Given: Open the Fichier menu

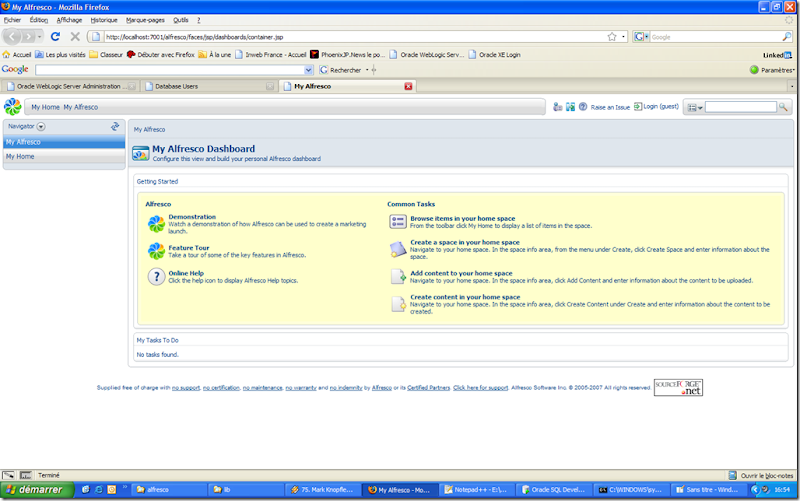Looking at the screenshot, I should 12,20.
